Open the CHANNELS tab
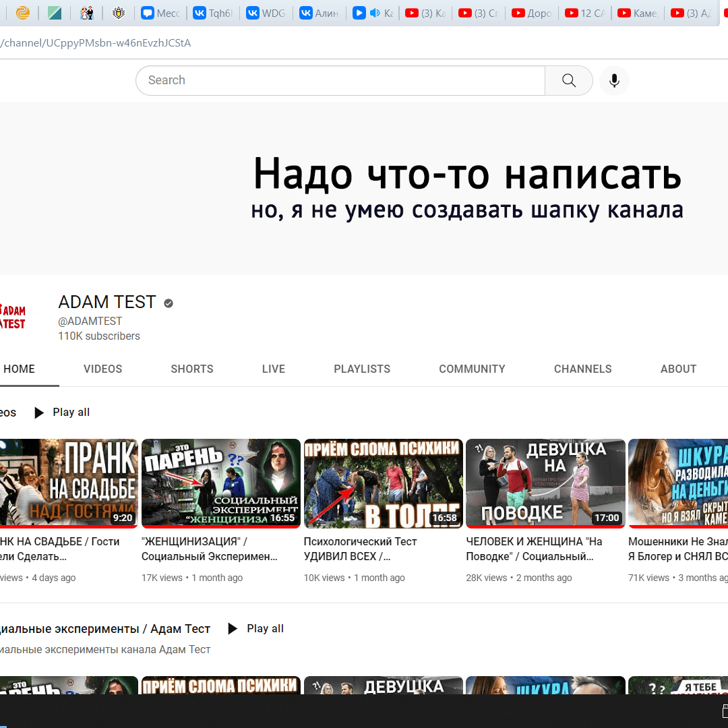 (582, 369)
